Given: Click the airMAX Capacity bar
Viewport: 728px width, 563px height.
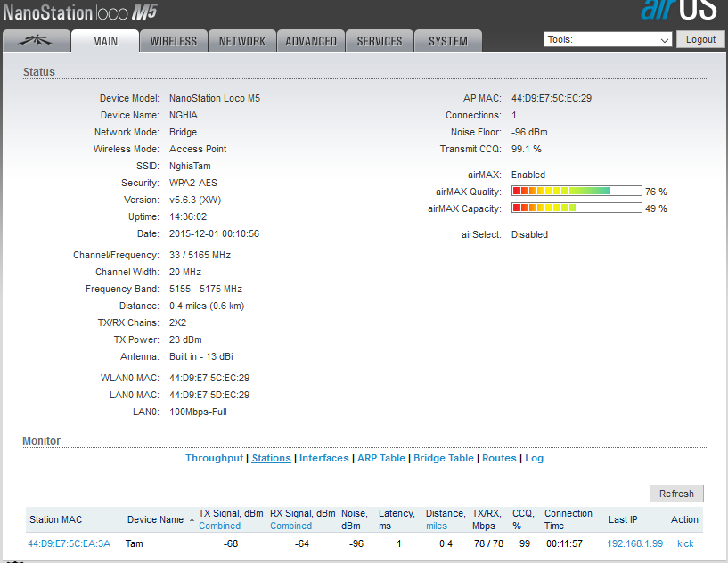Looking at the screenshot, I should click(577, 208).
